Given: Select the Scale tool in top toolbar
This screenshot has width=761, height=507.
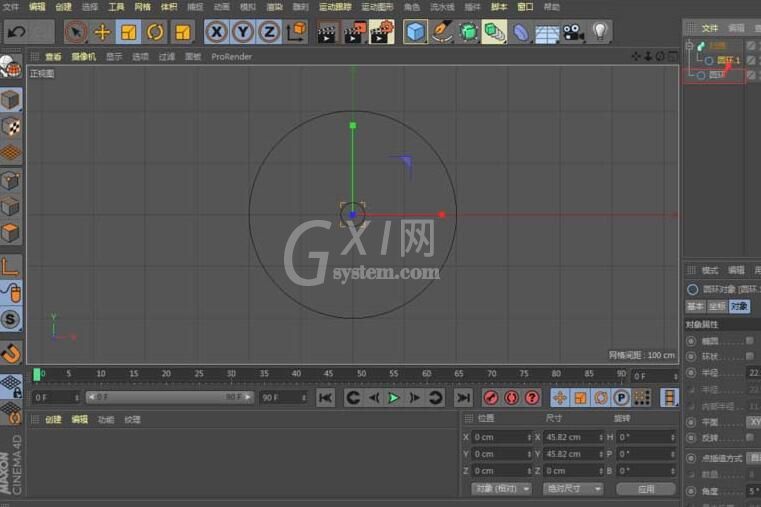Looking at the screenshot, I should point(129,33).
